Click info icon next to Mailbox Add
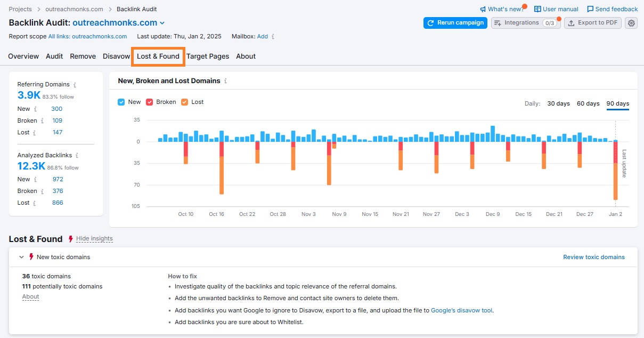Viewport: 644px width, 338px height. (273, 37)
